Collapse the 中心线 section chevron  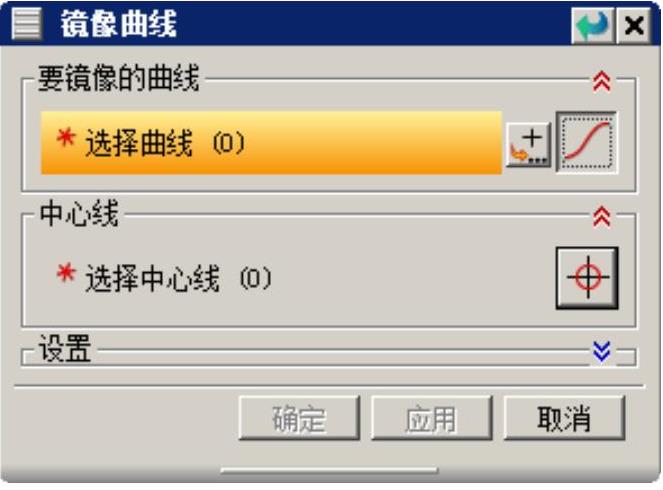(x=602, y=217)
